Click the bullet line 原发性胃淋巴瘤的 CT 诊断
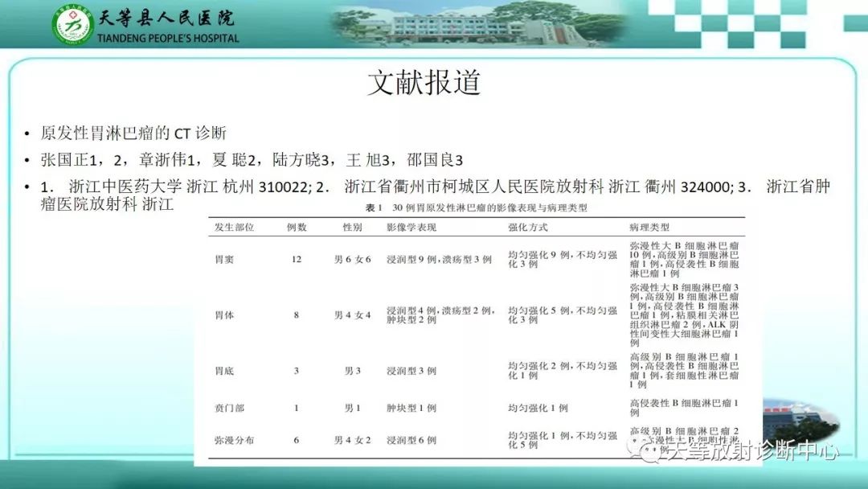 pyautogui.click(x=133, y=133)
